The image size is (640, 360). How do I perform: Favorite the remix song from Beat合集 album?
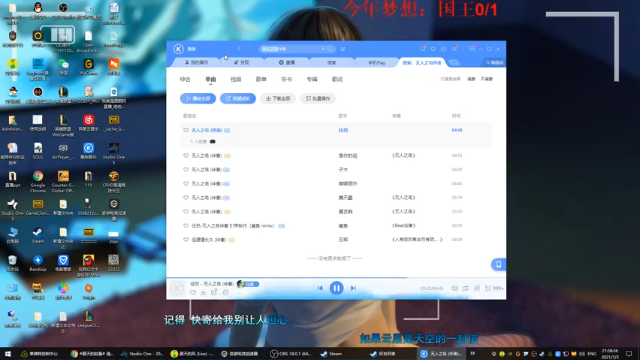pyautogui.click(x=186, y=226)
